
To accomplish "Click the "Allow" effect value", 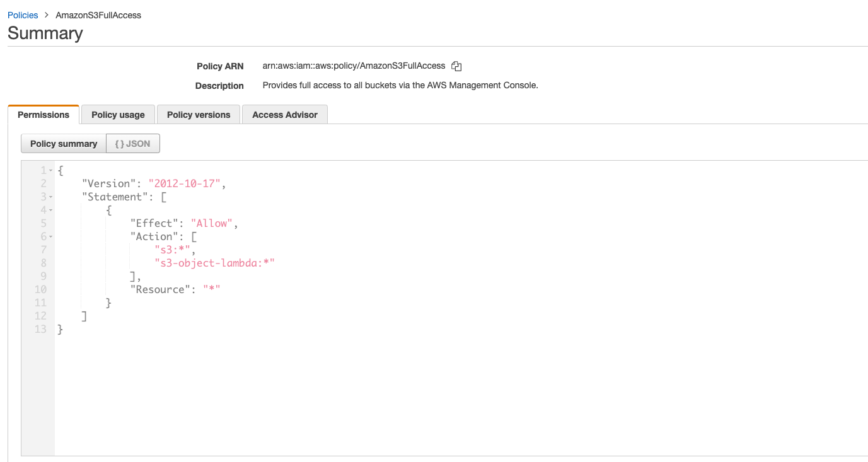I will (212, 223).
